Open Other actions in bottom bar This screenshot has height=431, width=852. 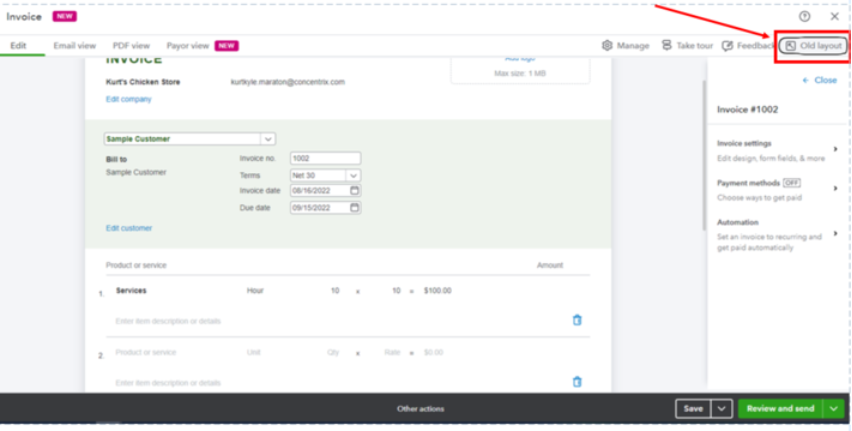421,409
